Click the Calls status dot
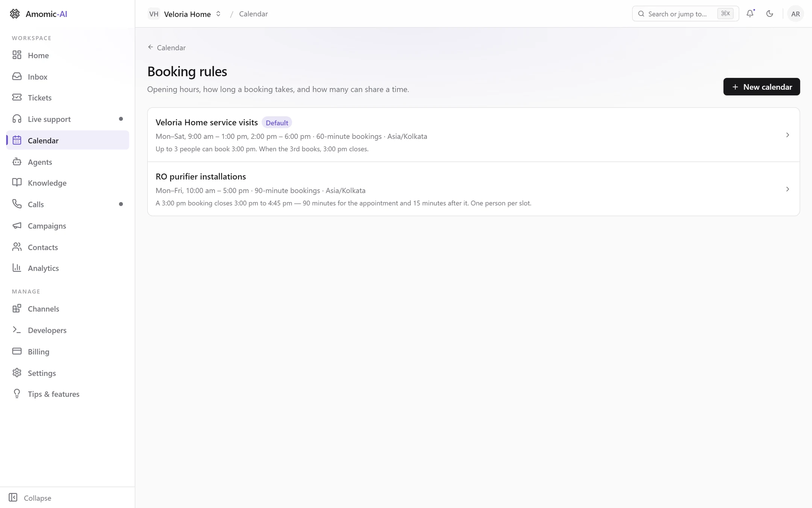The height and width of the screenshot is (508, 812). click(x=121, y=204)
